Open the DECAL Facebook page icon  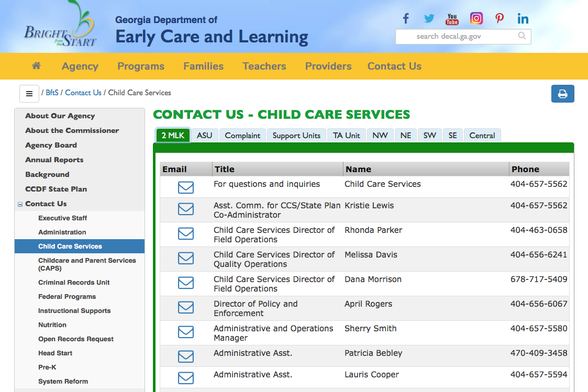[406, 18]
